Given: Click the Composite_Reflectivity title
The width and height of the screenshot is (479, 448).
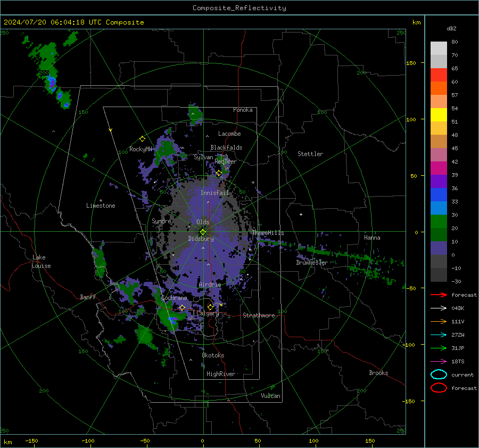Looking at the screenshot, I should pyautogui.click(x=240, y=8).
